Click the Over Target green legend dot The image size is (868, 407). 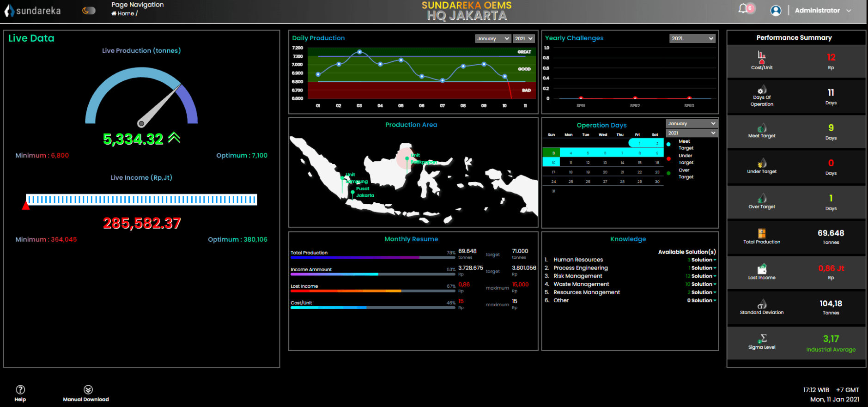[668, 173]
